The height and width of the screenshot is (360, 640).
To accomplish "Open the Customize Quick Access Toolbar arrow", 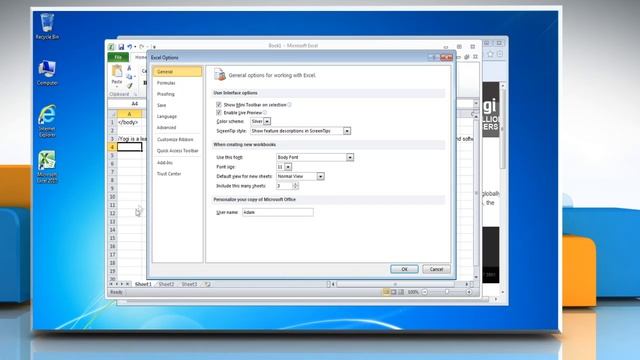I will [x=154, y=47].
